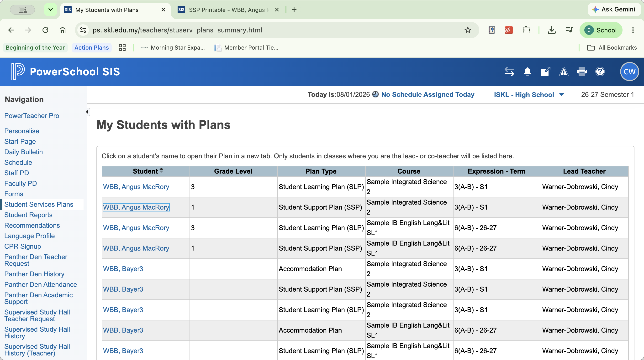Open the bookmarks apps grid icon
The height and width of the screenshot is (360, 644).
[x=122, y=48]
